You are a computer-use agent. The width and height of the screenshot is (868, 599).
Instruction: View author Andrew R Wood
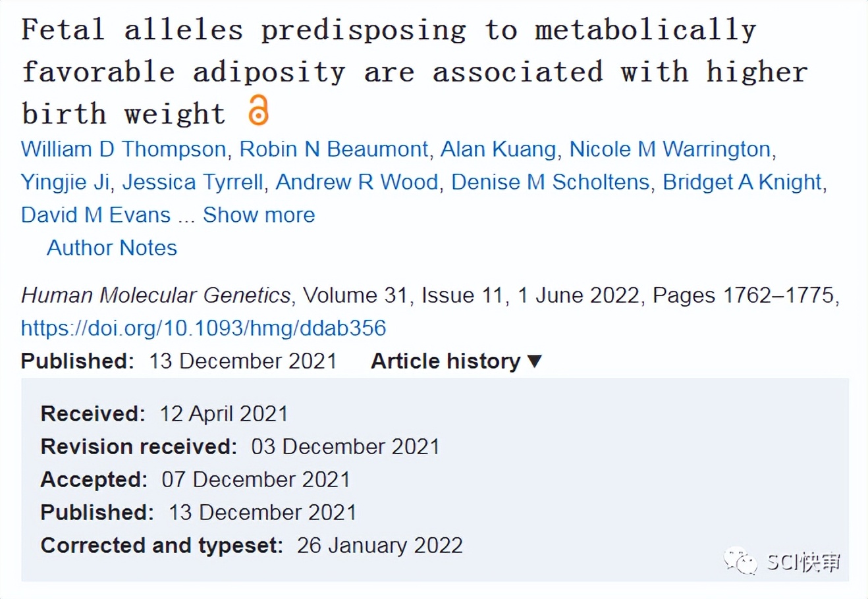pyautogui.click(x=356, y=182)
